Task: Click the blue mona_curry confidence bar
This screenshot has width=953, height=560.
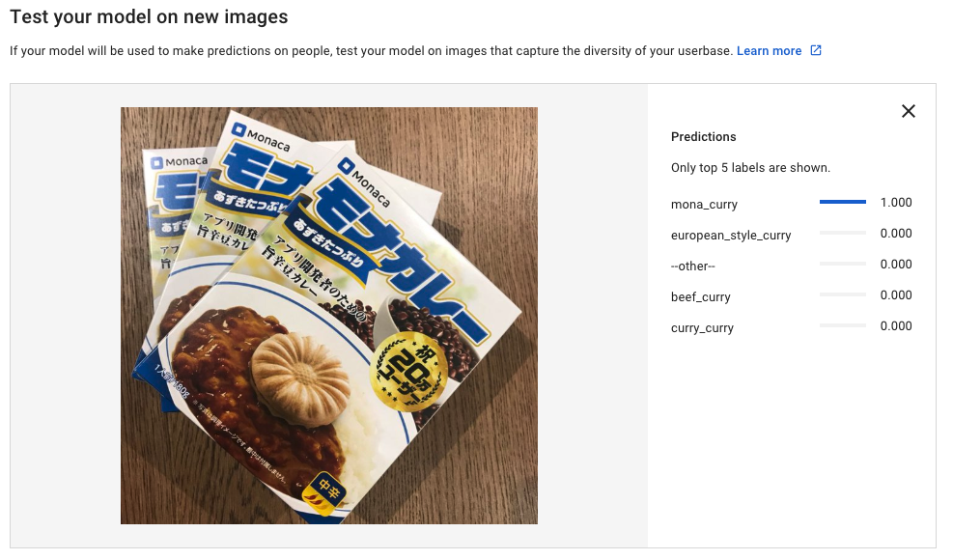Action: coord(842,202)
